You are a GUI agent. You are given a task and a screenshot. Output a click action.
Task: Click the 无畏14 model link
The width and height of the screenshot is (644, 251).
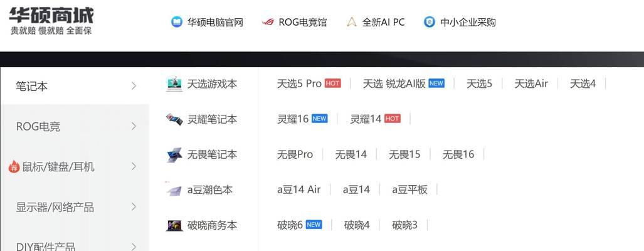tap(351, 154)
